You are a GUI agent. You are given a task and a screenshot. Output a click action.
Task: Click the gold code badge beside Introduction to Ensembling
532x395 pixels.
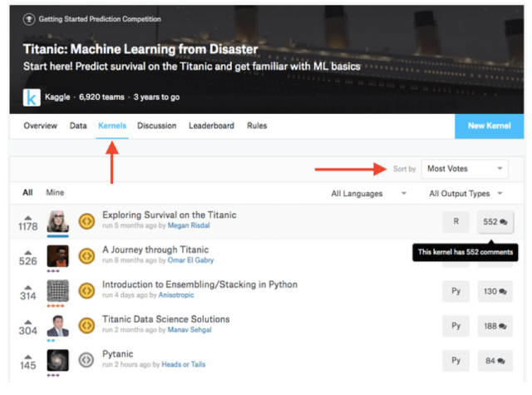click(86, 291)
